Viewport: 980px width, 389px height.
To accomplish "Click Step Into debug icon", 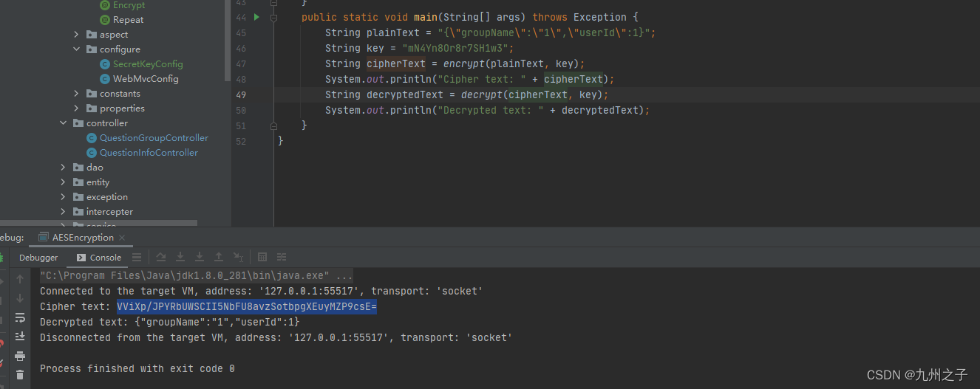I will click(x=180, y=257).
